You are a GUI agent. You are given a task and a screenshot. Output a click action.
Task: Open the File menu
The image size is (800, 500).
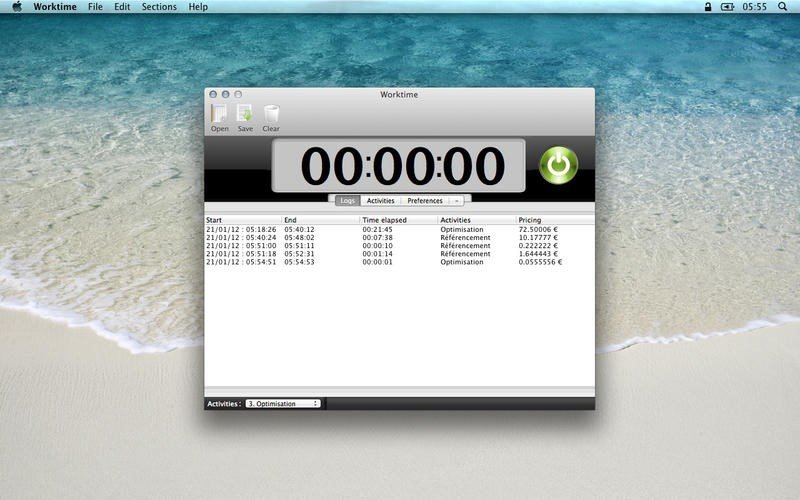click(95, 7)
